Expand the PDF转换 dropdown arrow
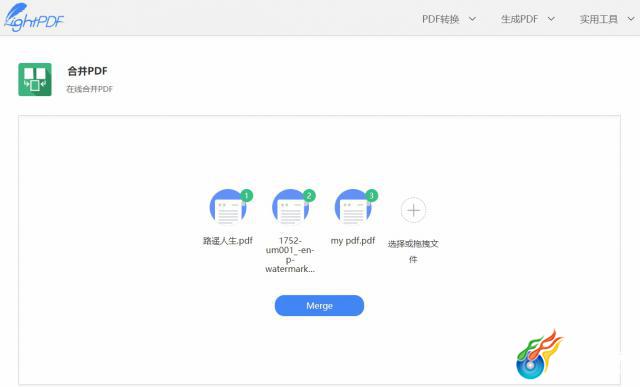640x387 pixels. coord(472,19)
